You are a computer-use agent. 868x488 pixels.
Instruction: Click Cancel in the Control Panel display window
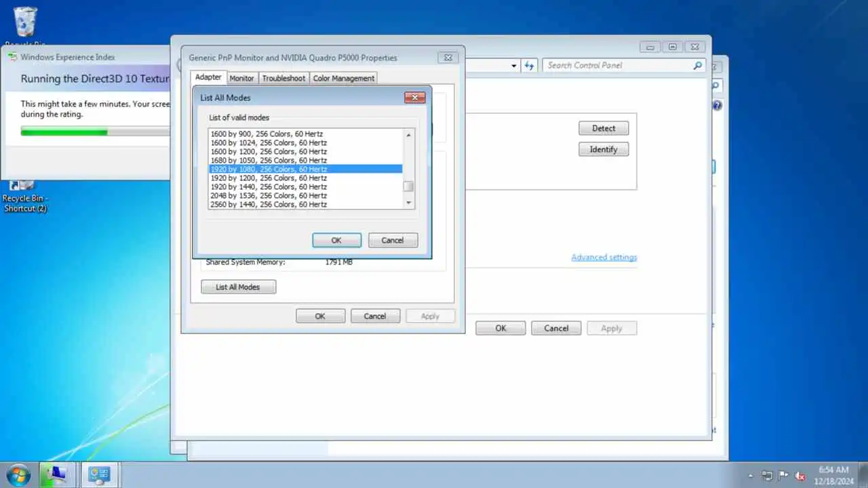[x=556, y=328]
